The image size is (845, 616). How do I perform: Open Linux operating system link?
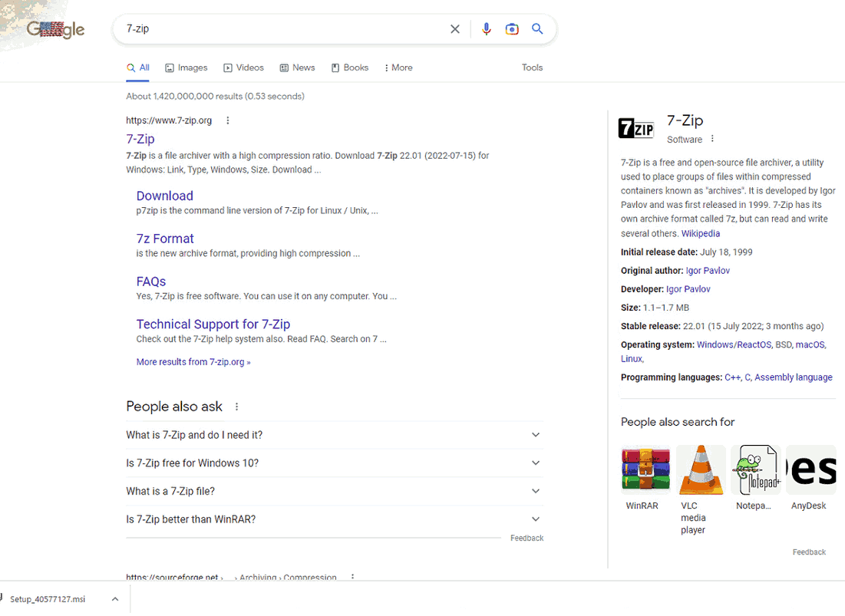(x=631, y=358)
